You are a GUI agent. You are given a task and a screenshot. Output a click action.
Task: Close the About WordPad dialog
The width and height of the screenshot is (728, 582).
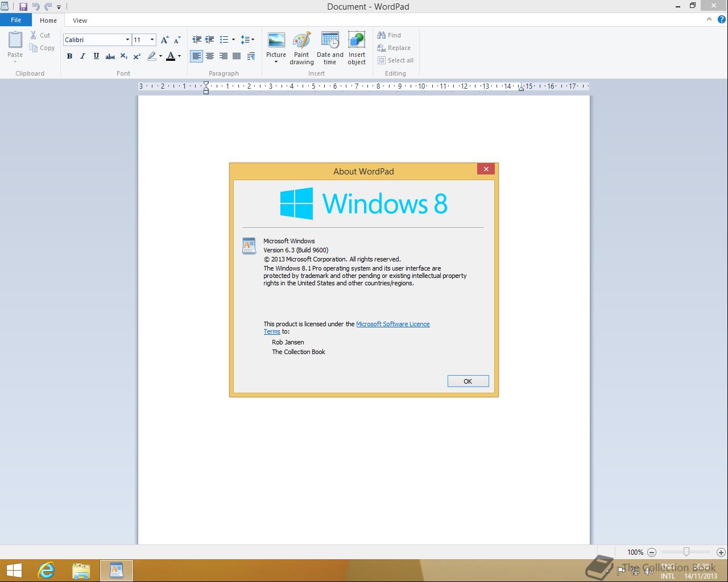pyautogui.click(x=486, y=169)
